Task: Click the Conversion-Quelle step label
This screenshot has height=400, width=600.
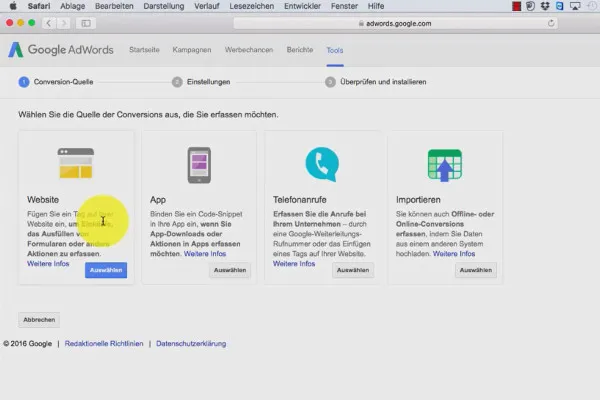Action: [x=64, y=82]
